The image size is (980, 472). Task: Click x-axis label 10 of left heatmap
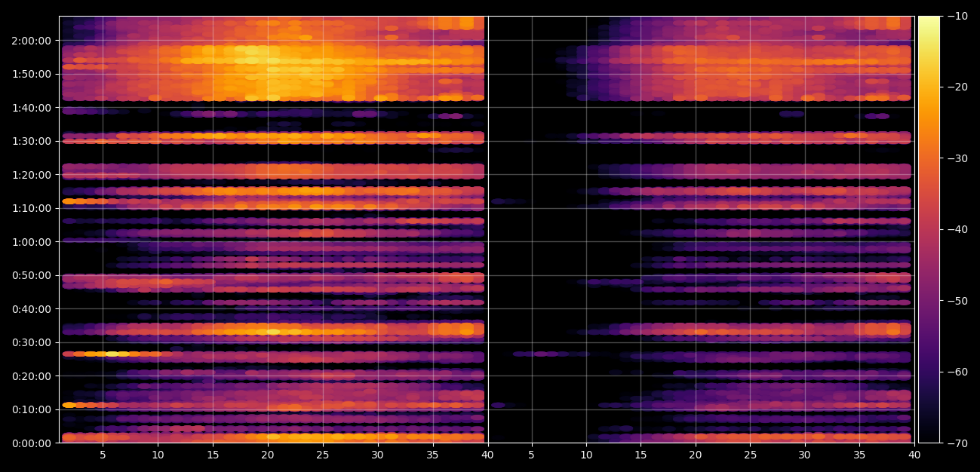coord(158,455)
